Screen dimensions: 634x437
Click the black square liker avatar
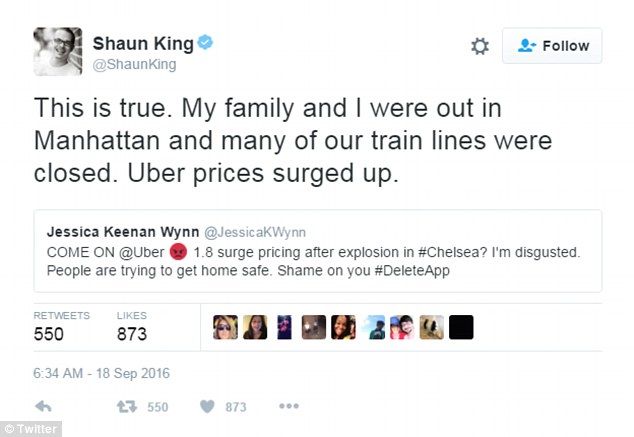pyautogui.click(x=460, y=327)
